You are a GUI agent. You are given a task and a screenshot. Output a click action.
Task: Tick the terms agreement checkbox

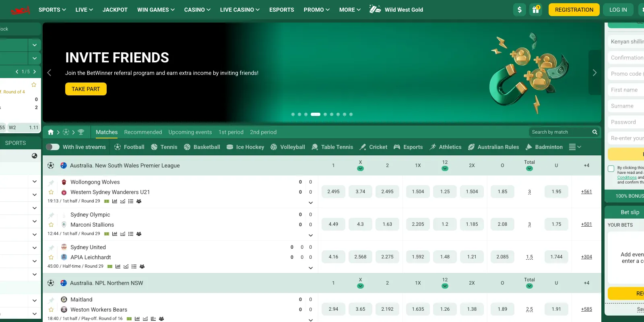611,169
